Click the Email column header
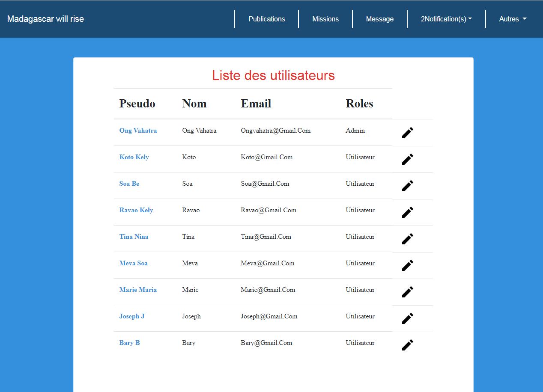This screenshot has width=543, height=392. [x=256, y=104]
